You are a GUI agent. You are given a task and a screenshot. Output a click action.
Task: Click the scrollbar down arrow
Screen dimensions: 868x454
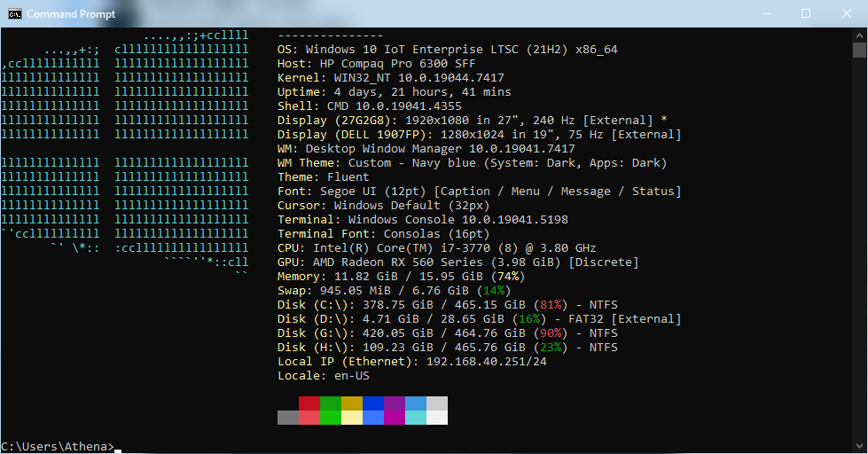[x=859, y=446]
